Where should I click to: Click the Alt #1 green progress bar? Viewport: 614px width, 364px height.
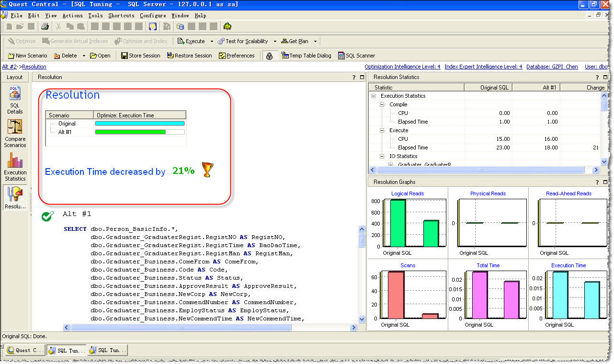click(130, 132)
